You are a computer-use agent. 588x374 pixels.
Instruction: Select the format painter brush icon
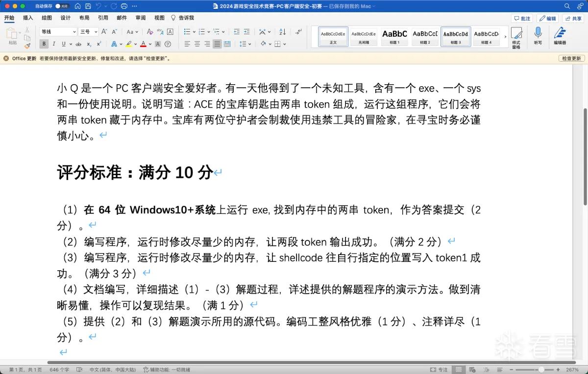[27, 46]
